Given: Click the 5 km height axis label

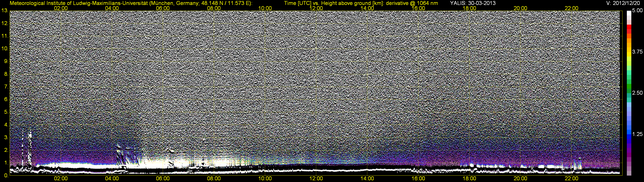Looking at the screenshot, I should (x=6, y=112).
